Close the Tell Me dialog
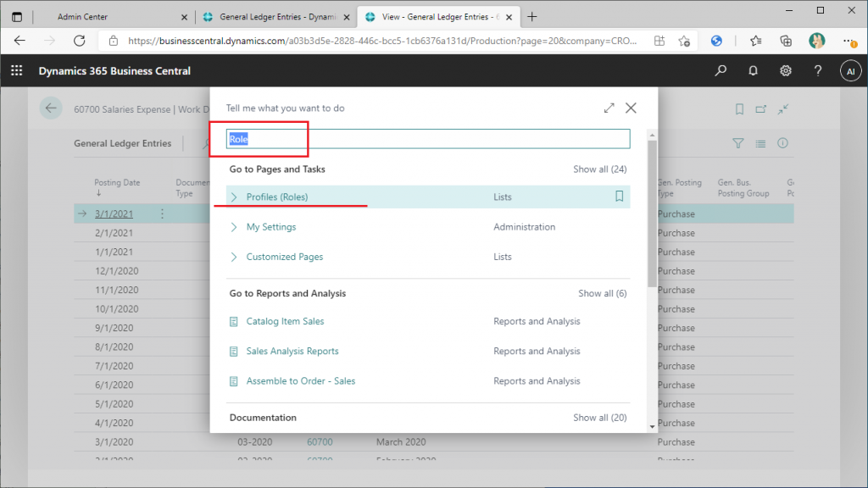This screenshot has height=488, width=868. (x=631, y=108)
